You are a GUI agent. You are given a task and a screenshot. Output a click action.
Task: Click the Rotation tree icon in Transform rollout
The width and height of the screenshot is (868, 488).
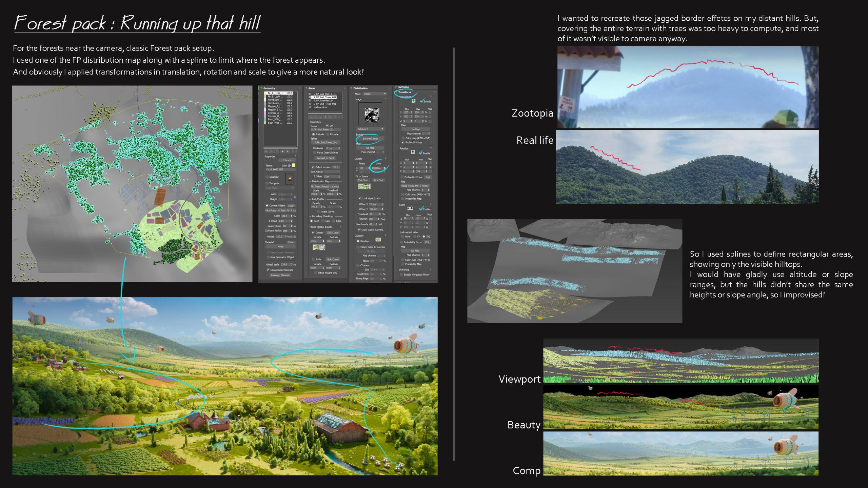(x=413, y=152)
